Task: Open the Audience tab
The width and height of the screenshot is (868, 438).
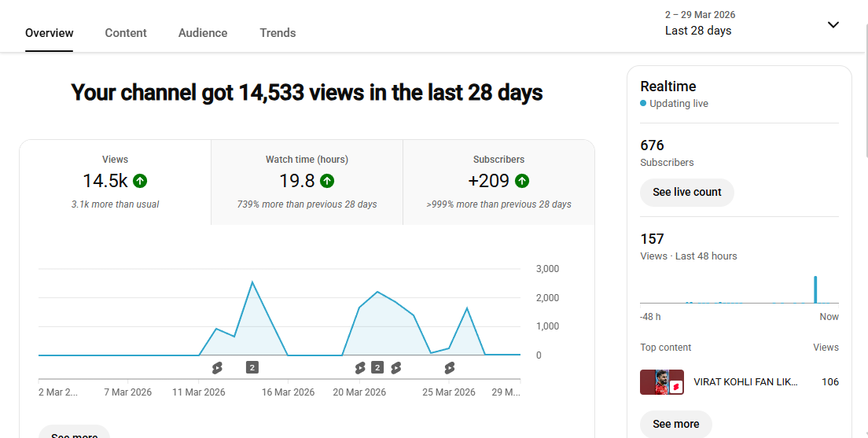Action: tap(203, 33)
